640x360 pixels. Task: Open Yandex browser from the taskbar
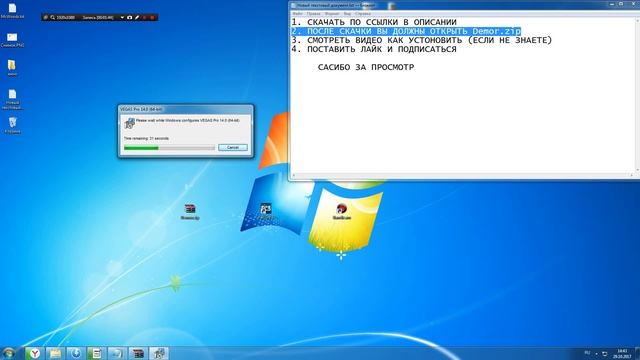point(35,353)
